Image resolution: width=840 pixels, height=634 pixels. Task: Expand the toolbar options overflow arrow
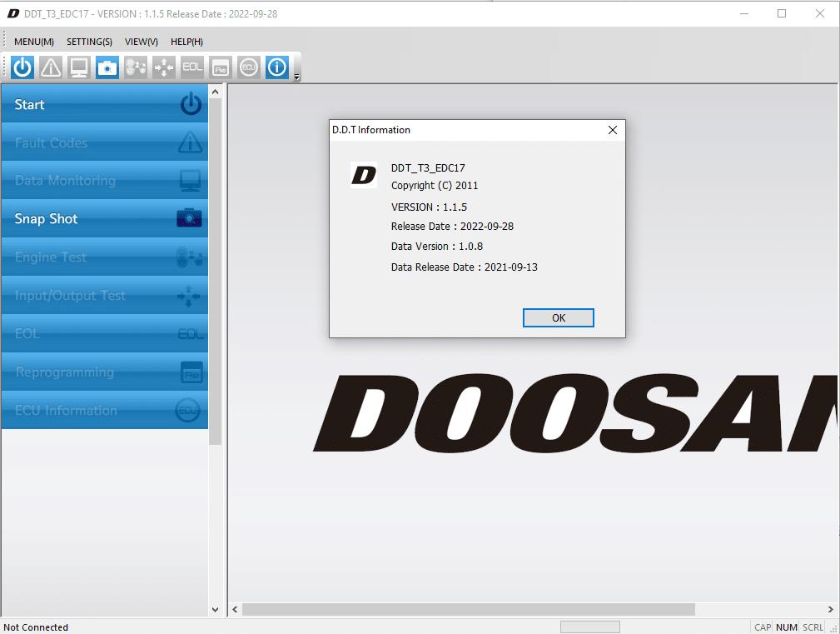[x=297, y=77]
